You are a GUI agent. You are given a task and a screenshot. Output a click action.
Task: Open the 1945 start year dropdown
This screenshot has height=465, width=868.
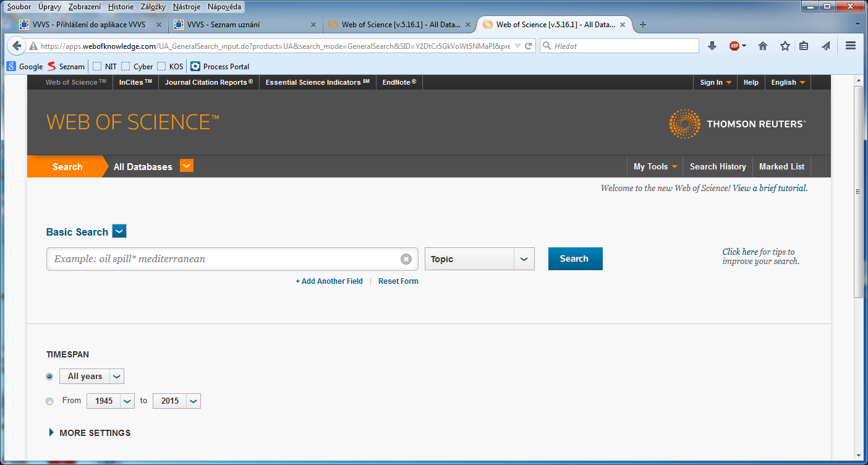(128, 401)
